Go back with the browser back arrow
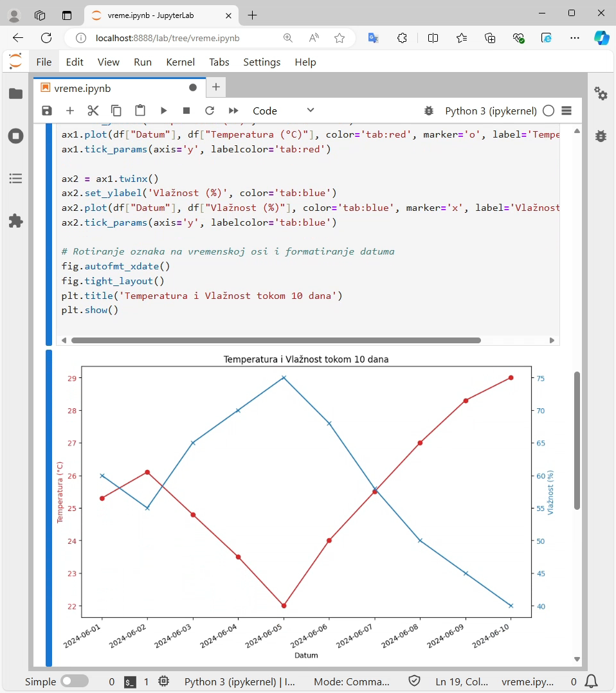 [18, 38]
